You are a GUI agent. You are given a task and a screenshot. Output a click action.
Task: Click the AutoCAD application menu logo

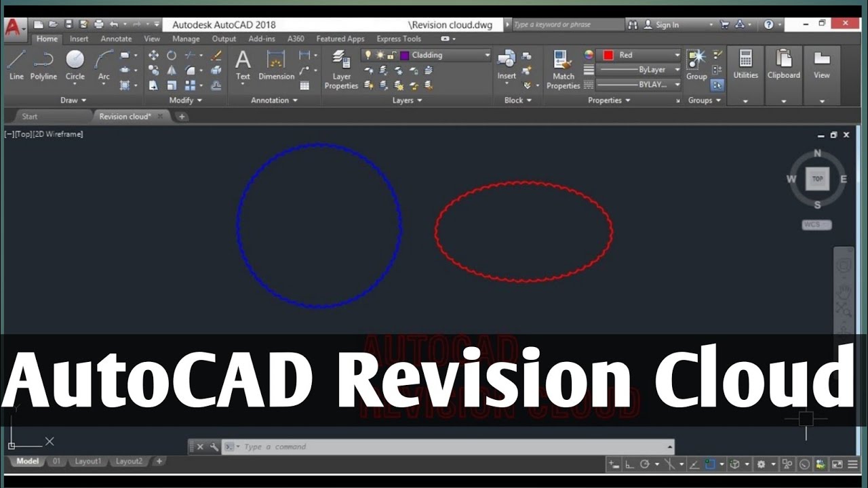(14, 27)
